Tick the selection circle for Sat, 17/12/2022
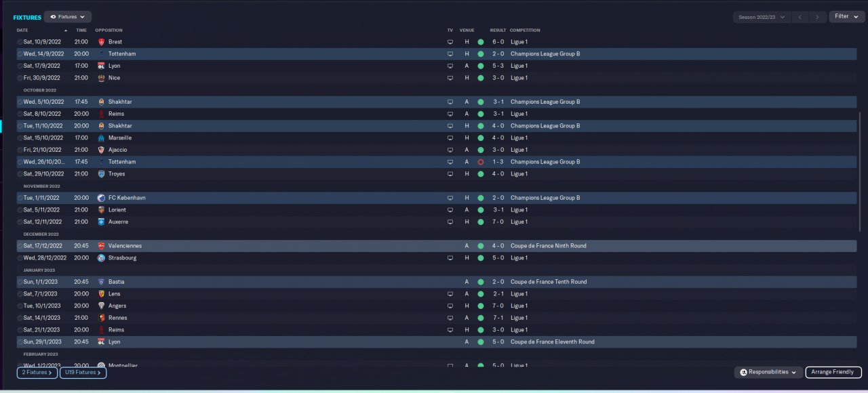 [x=20, y=246]
